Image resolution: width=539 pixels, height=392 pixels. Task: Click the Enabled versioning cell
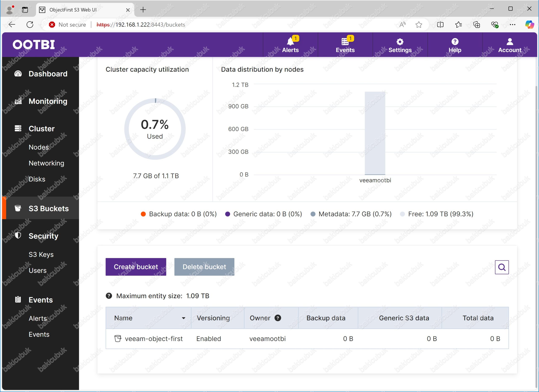pyautogui.click(x=209, y=338)
